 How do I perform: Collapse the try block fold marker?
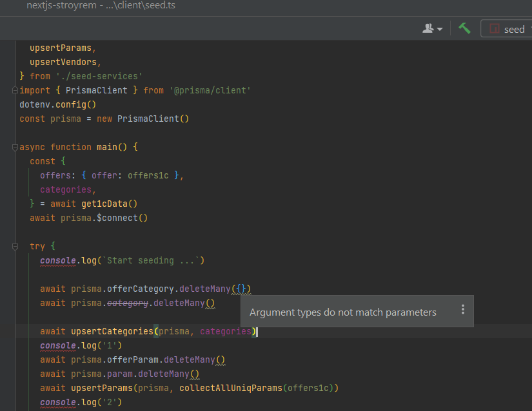click(x=15, y=246)
